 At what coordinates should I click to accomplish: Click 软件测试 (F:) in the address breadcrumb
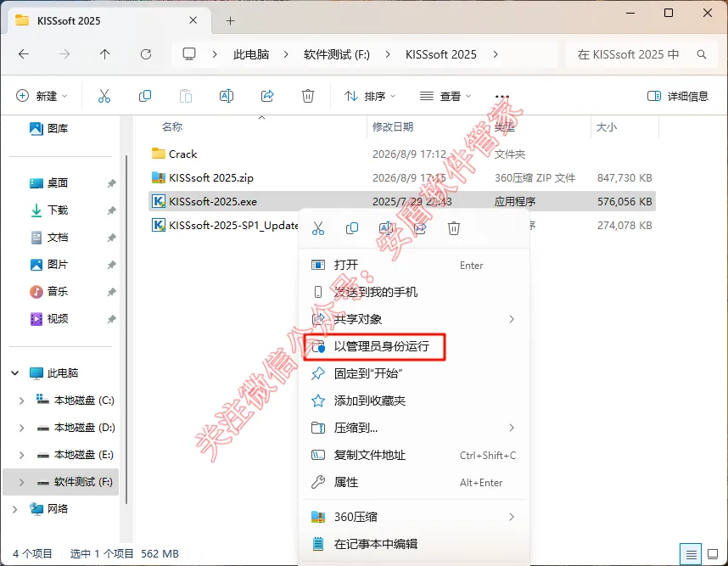click(337, 54)
